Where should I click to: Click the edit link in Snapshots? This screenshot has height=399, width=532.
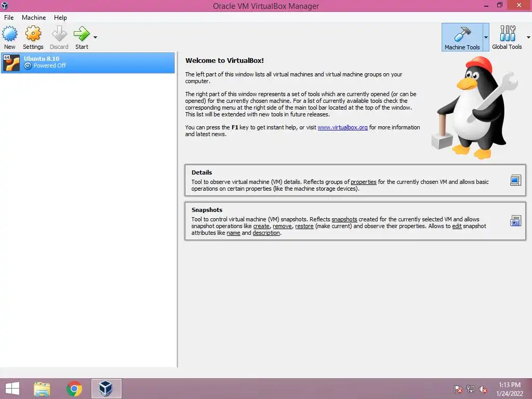(457, 226)
